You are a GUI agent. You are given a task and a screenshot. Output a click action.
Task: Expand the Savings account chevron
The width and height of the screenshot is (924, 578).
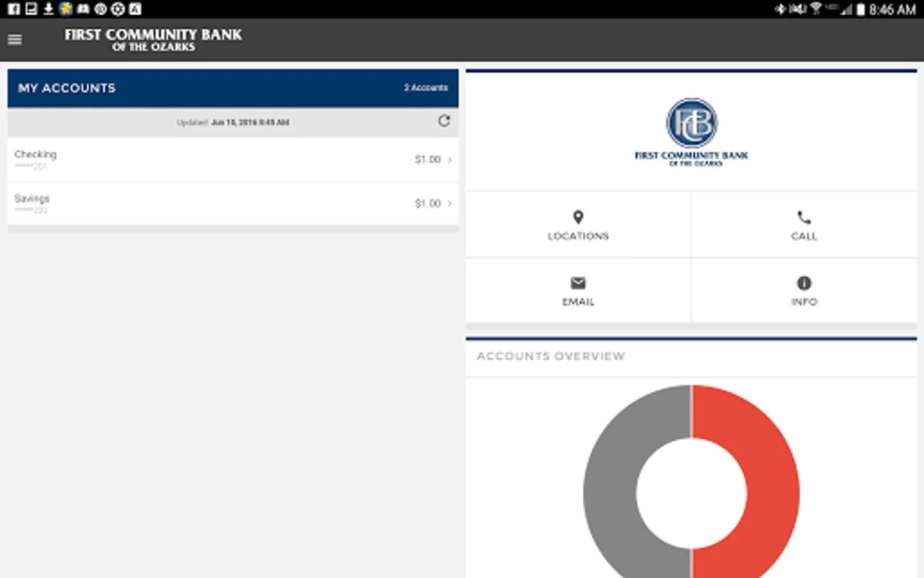pyautogui.click(x=450, y=204)
